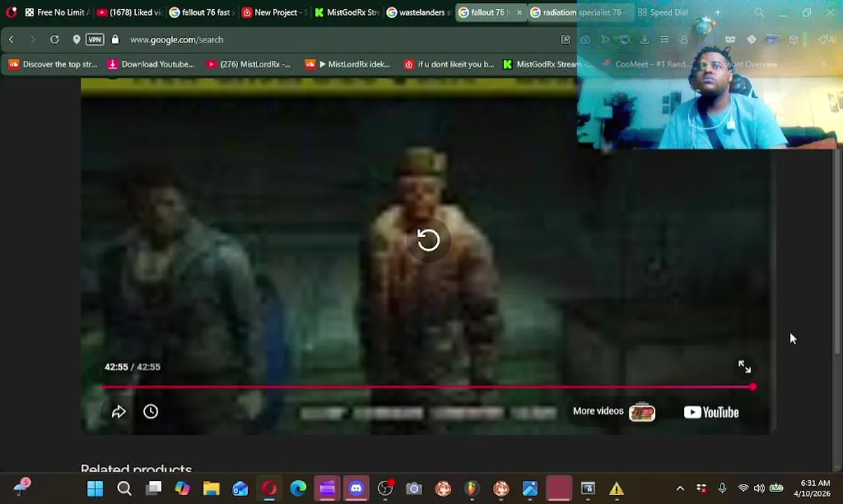The width and height of the screenshot is (843, 504).
Task: Click the location pin icon in address bar
Action: [x=76, y=40]
